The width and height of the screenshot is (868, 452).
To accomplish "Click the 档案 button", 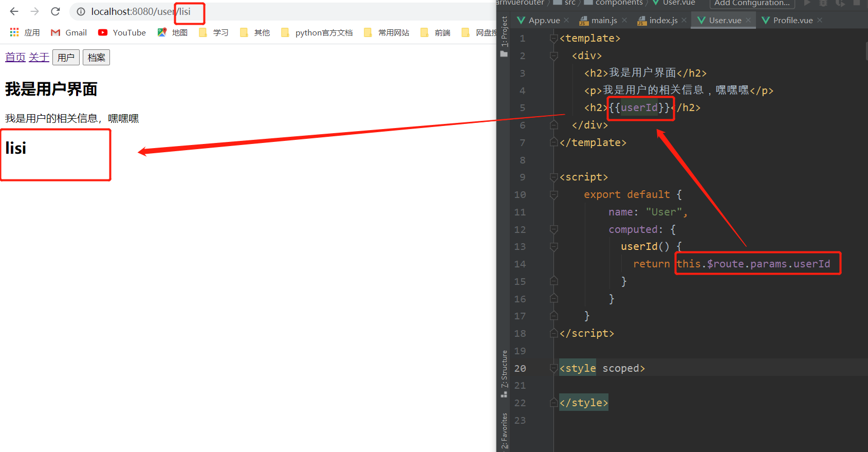I will point(96,58).
